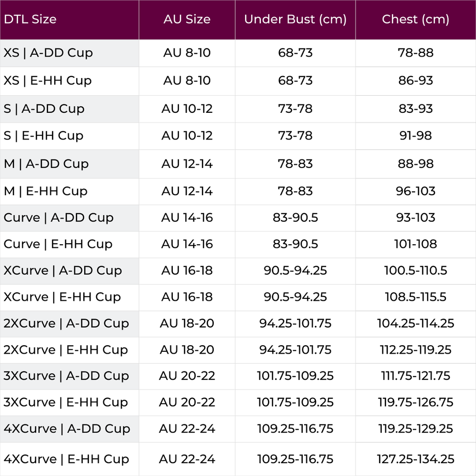Select under bust value 83-90.5 for Curve A-DD

pos(296,218)
